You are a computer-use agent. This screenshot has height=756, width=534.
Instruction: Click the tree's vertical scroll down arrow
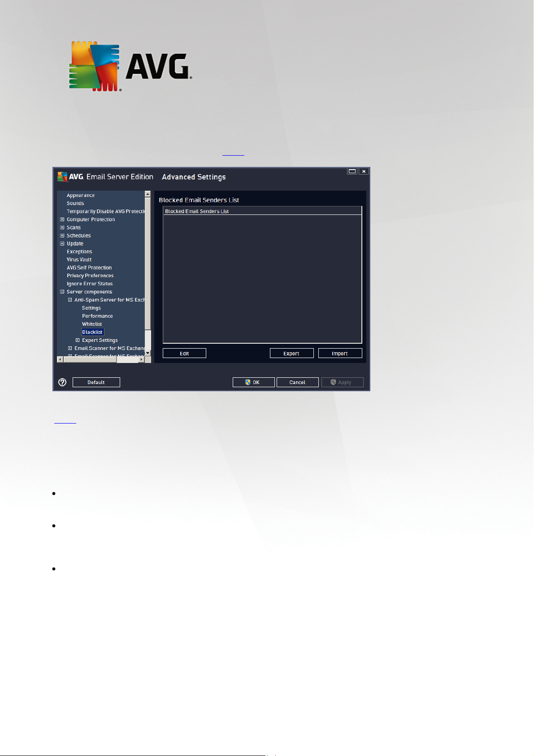148,353
